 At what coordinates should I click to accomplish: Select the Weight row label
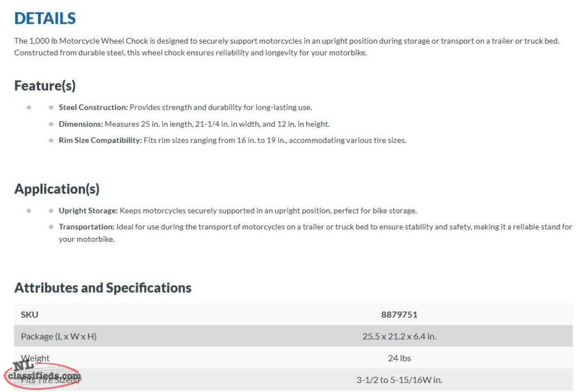tap(35, 359)
